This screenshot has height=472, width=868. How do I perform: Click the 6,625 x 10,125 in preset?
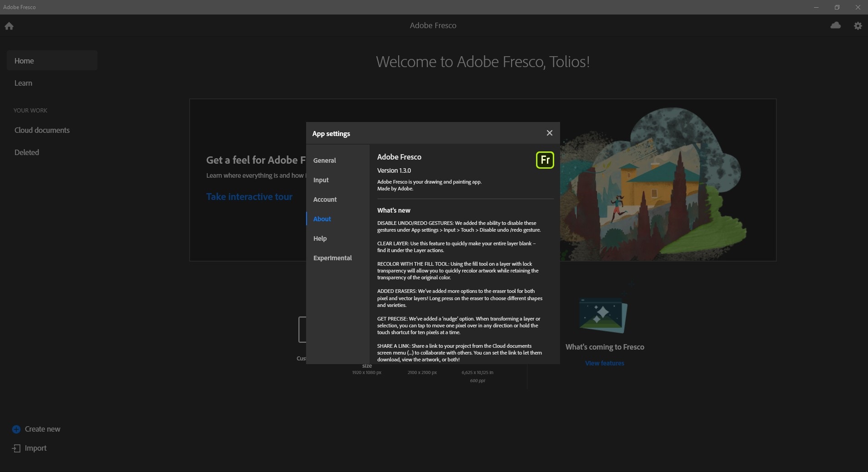pyautogui.click(x=478, y=372)
